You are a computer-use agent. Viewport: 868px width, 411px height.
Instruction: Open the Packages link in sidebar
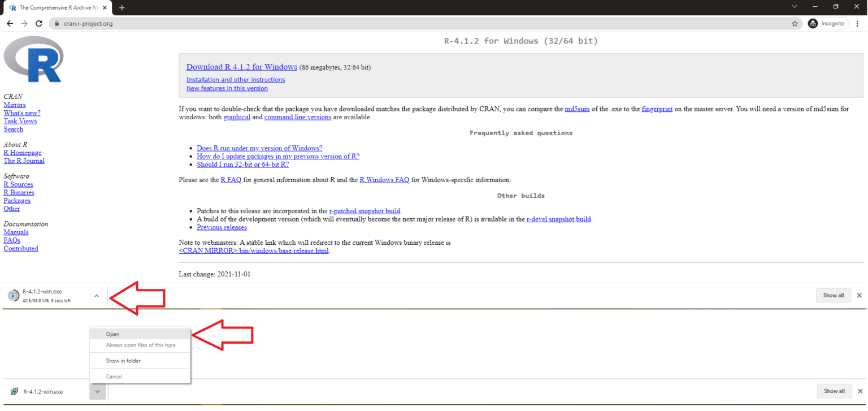click(x=17, y=201)
